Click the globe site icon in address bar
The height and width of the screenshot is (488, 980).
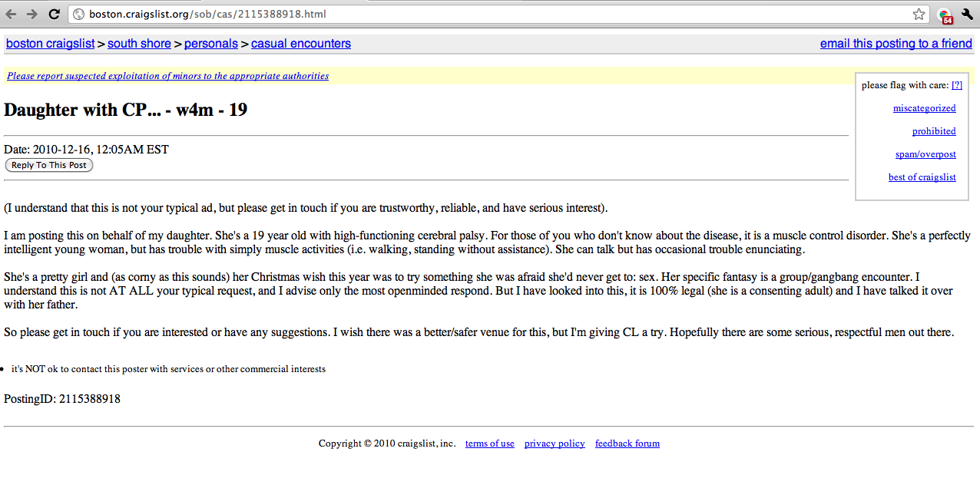coord(78,14)
